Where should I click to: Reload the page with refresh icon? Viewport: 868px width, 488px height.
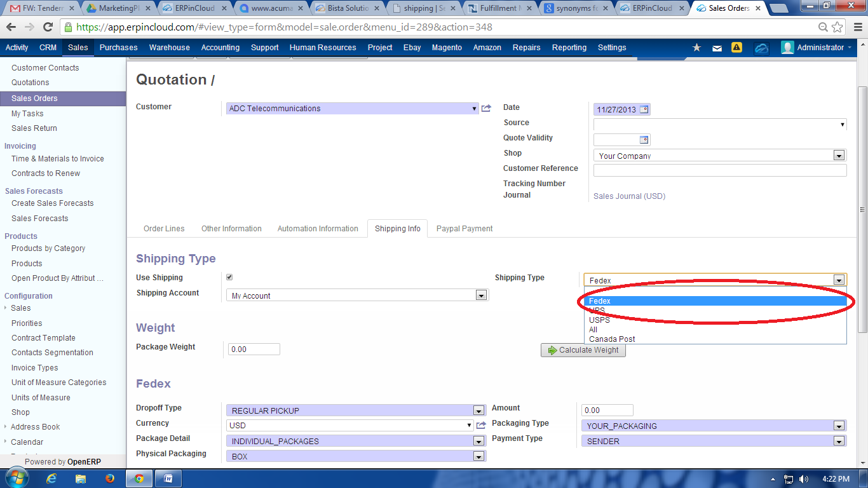point(48,27)
